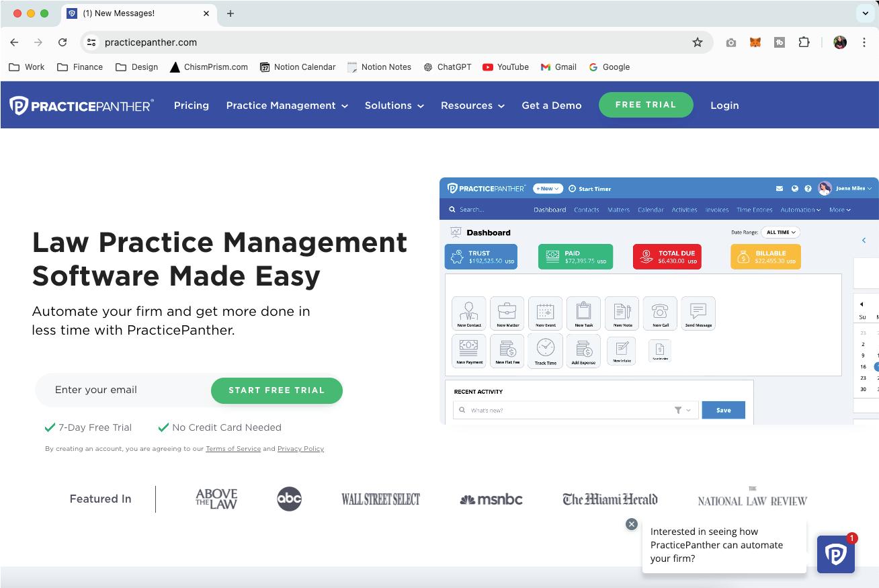The height and width of the screenshot is (588, 879).
Task: Select the Contacts tab in the app preview
Action: [x=587, y=210]
